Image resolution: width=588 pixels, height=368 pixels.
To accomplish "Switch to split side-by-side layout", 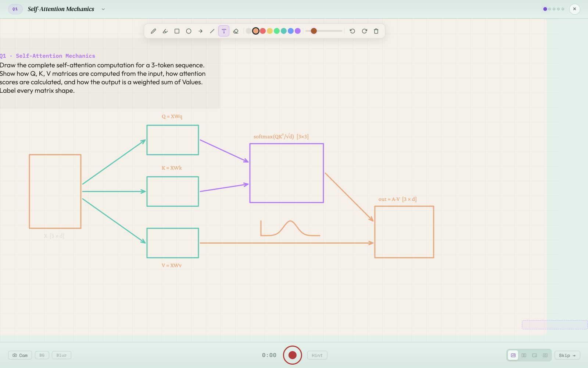I will pyautogui.click(x=524, y=355).
